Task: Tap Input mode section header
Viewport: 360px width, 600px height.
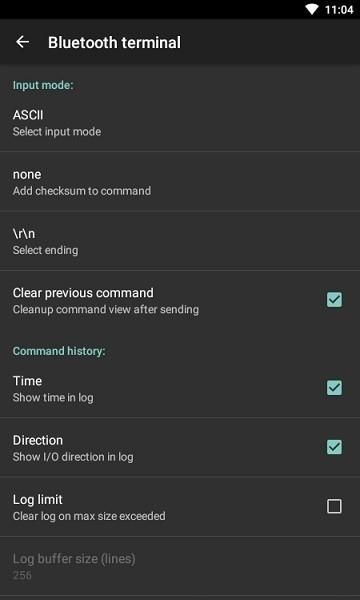Action: point(43,85)
